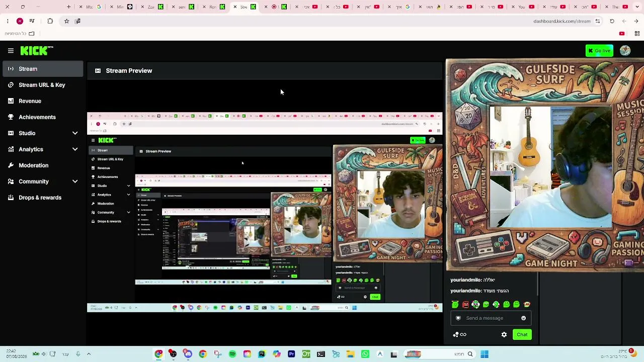Click the green Go live button
This screenshot has width=644, height=362.
pyautogui.click(x=599, y=50)
